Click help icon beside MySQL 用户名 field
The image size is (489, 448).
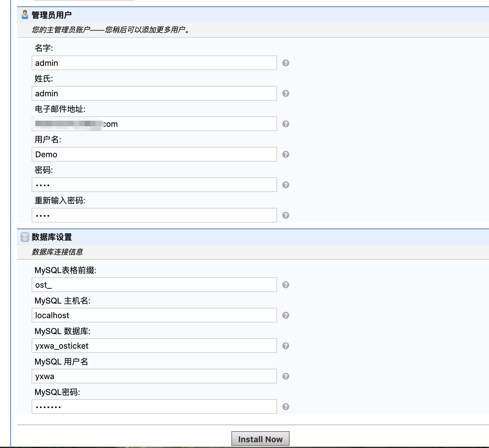click(286, 376)
